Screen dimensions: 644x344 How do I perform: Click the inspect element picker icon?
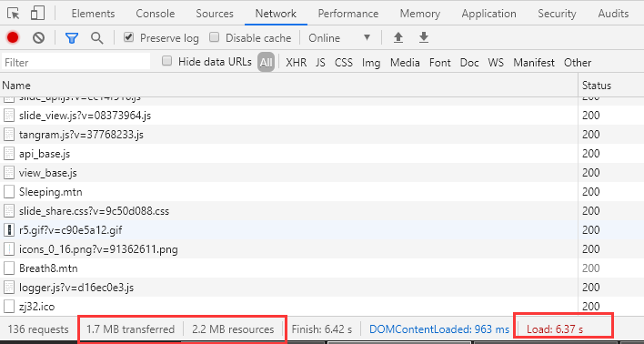pos(14,14)
